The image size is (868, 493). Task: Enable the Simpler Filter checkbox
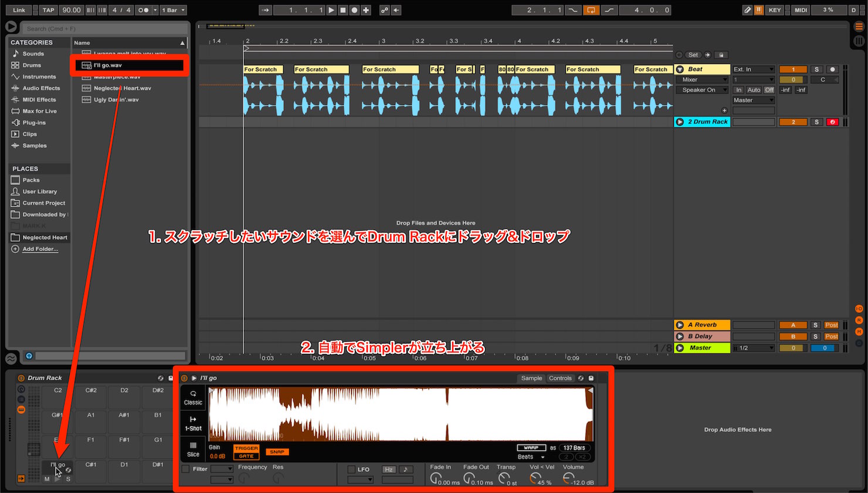pyautogui.click(x=185, y=470)
